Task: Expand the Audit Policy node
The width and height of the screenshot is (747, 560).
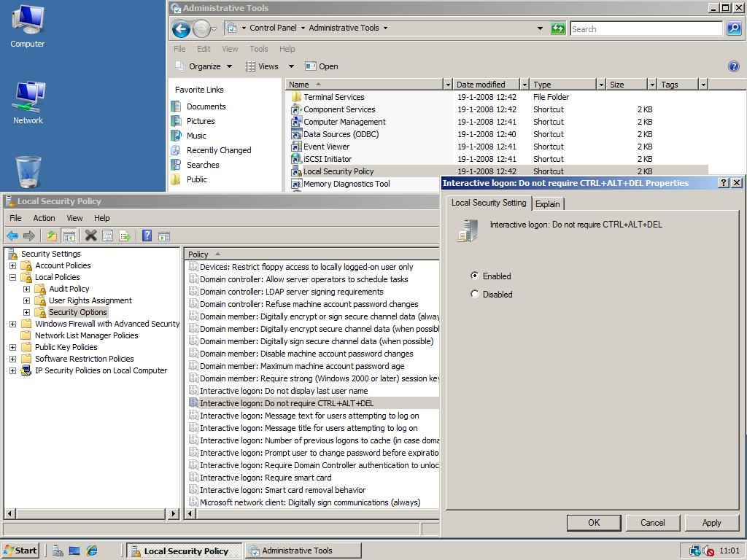Action: click(27, 289)
